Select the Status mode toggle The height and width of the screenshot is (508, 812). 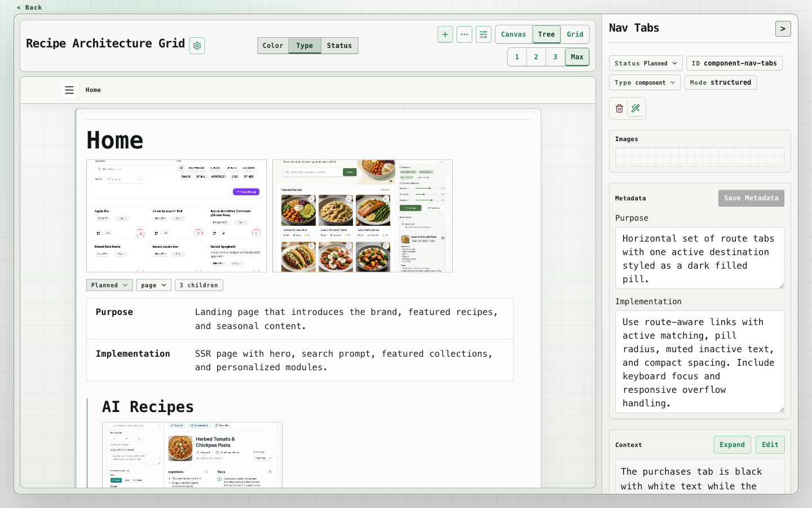339,46
